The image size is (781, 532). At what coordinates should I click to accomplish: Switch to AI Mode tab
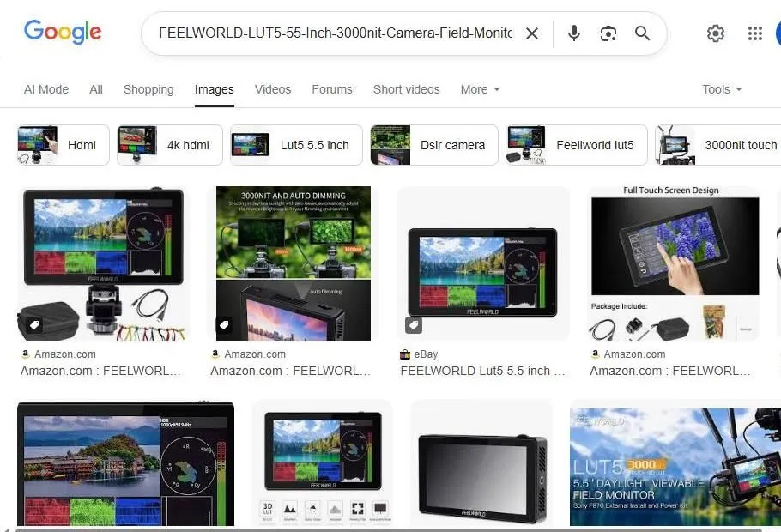pos(46,89)
